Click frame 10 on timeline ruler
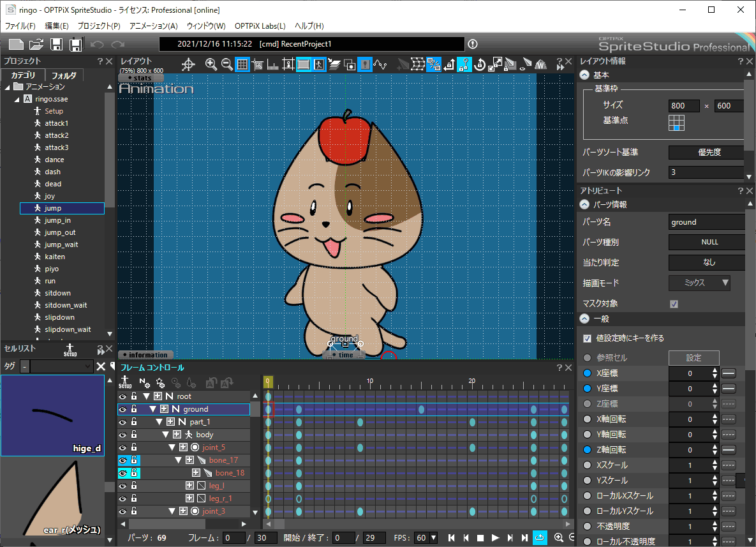The image size is (756, 547). [370, 382]
